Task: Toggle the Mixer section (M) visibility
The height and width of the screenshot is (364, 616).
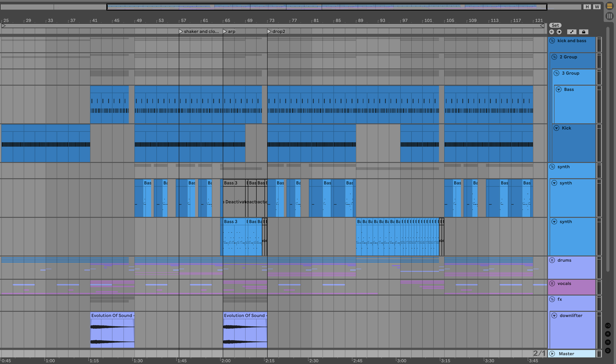Action: (x=608, y=342)
